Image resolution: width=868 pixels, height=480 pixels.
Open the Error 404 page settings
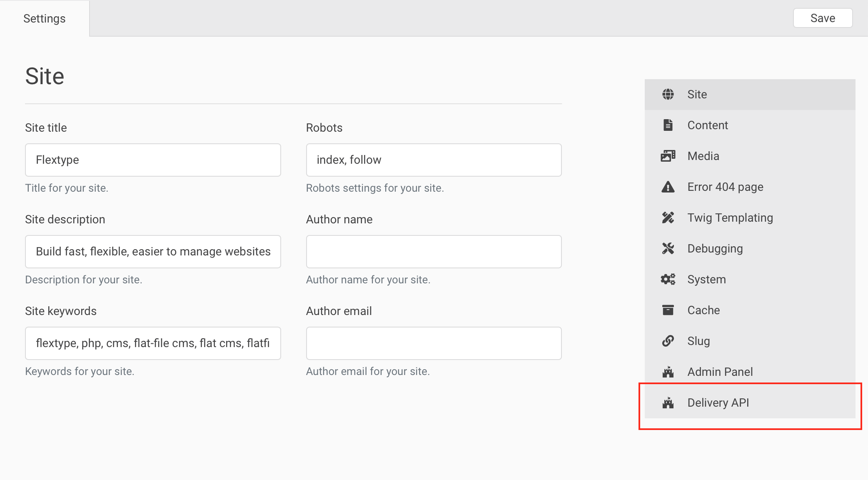pos(750,187)
